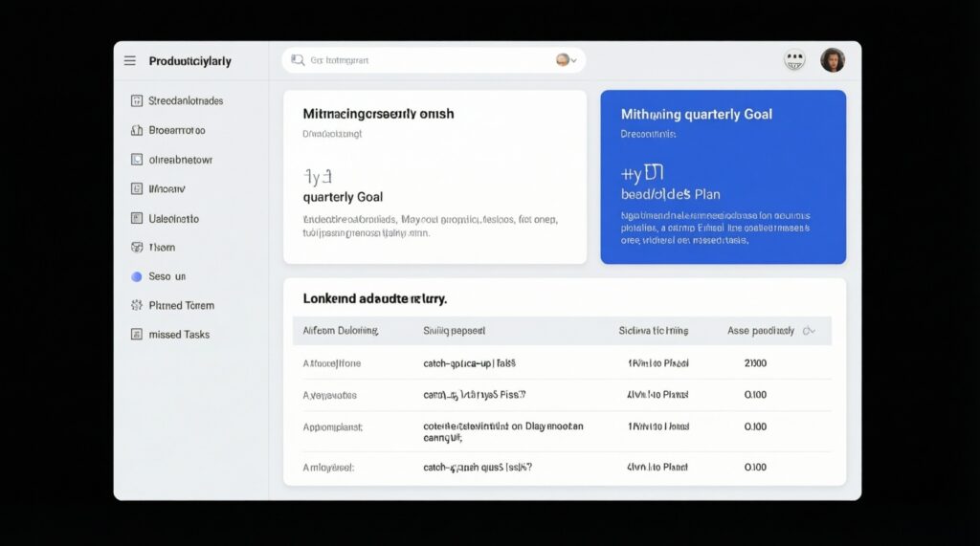Select the table row with value 2100
980x546 pixels.
[x=565, y=363]
